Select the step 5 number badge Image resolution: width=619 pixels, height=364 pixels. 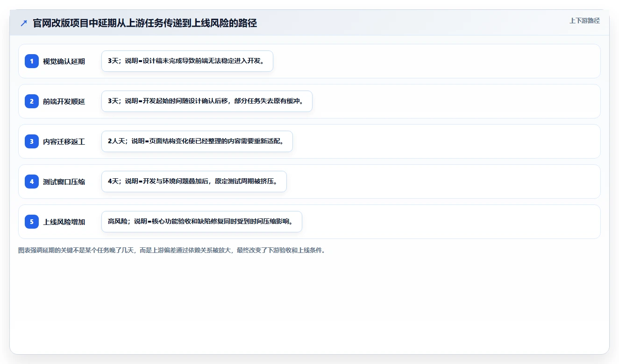[x=32, y=222]
